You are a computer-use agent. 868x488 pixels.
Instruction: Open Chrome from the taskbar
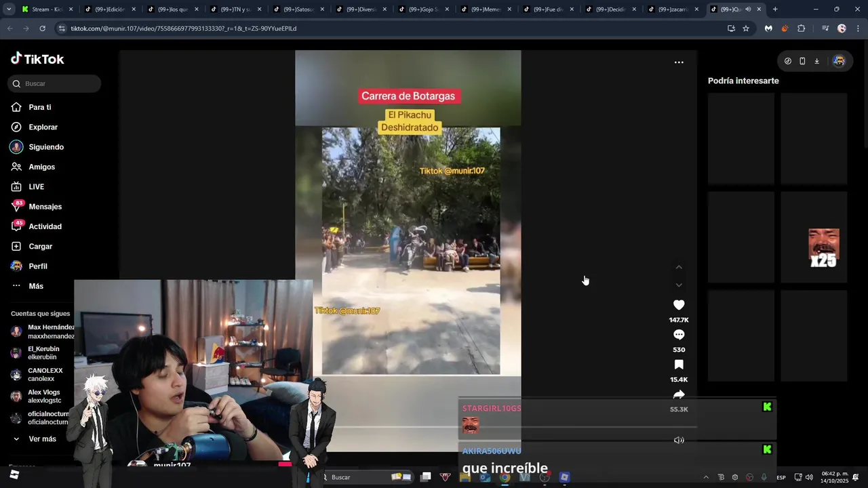[505, 477]
